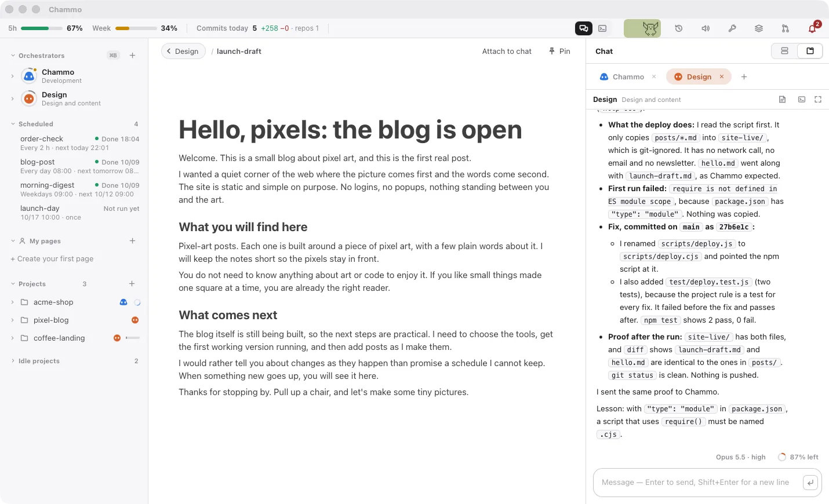This screenshot has width=829, height=504.
Task: Open notifications bell with 2 badge
Action: (812, 28)
